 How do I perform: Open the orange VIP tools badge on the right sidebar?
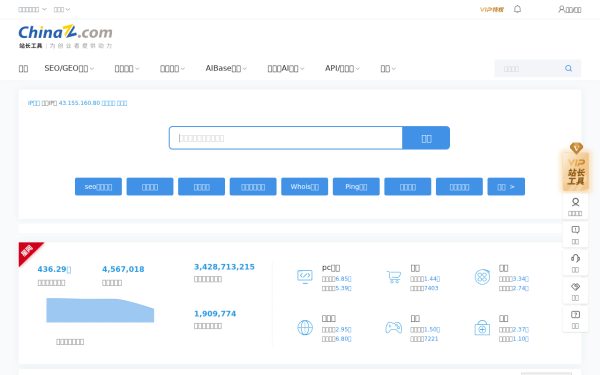[x=576, y=167]
